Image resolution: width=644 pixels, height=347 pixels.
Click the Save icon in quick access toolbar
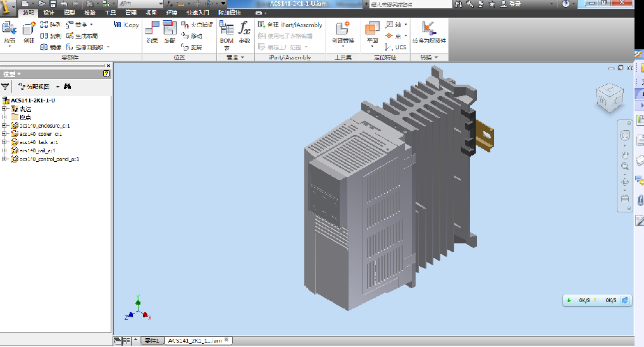click(x=53, y=4)
